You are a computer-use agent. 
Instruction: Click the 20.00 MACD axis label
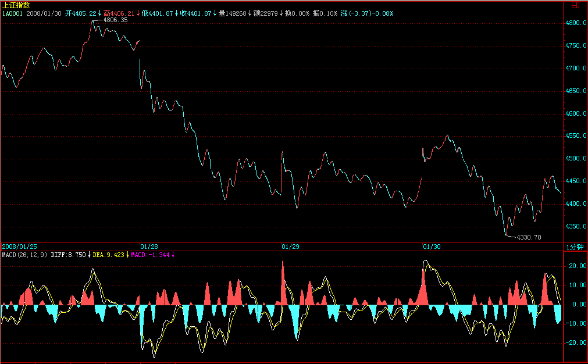(577, 266)
